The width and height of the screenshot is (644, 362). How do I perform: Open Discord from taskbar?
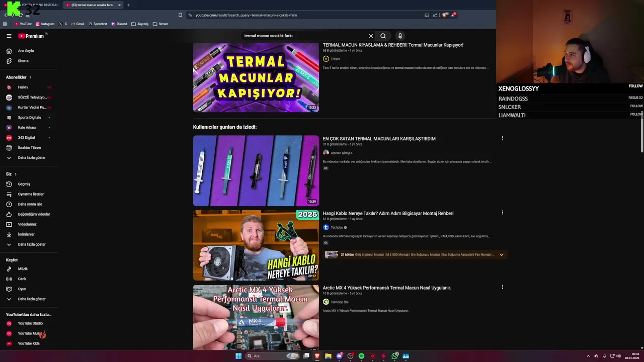point(339,356)
